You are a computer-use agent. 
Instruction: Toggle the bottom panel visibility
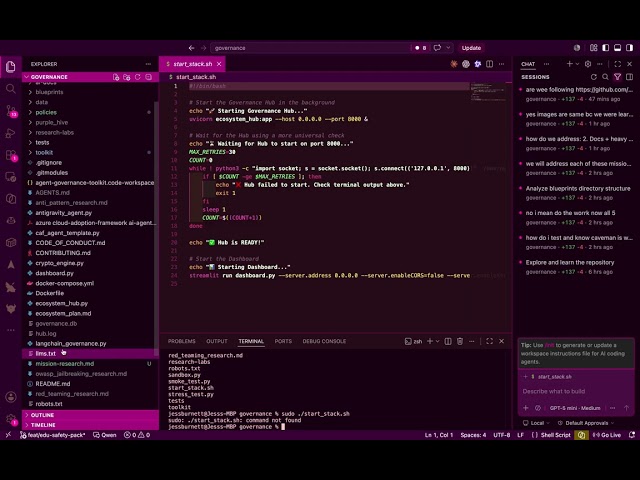[618, 48]
